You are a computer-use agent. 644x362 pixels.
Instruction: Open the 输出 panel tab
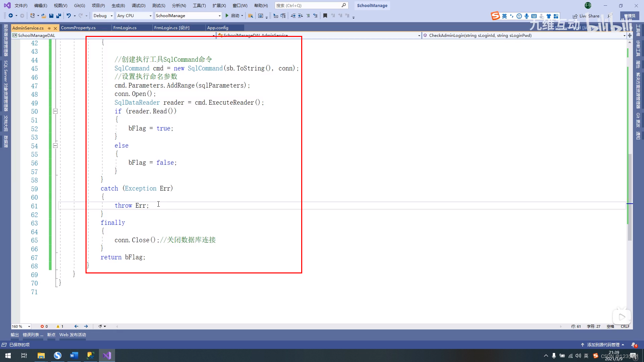pos(15,335)
